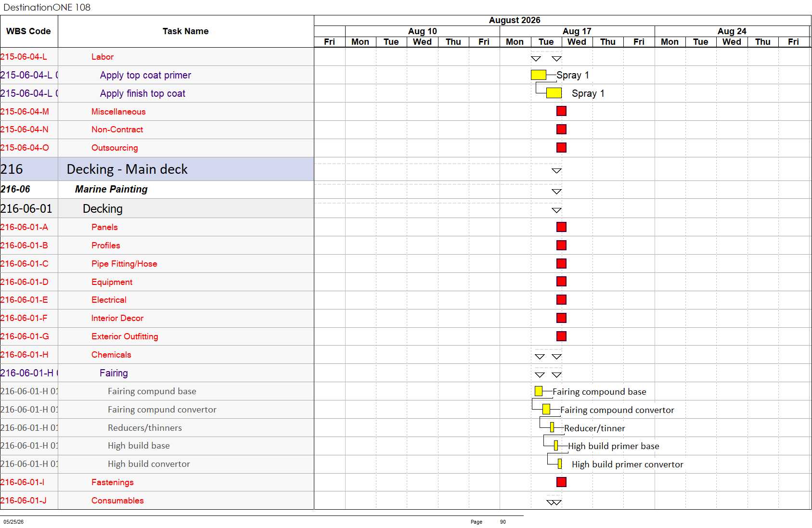Click the WBS Code column header

(28, 31)
